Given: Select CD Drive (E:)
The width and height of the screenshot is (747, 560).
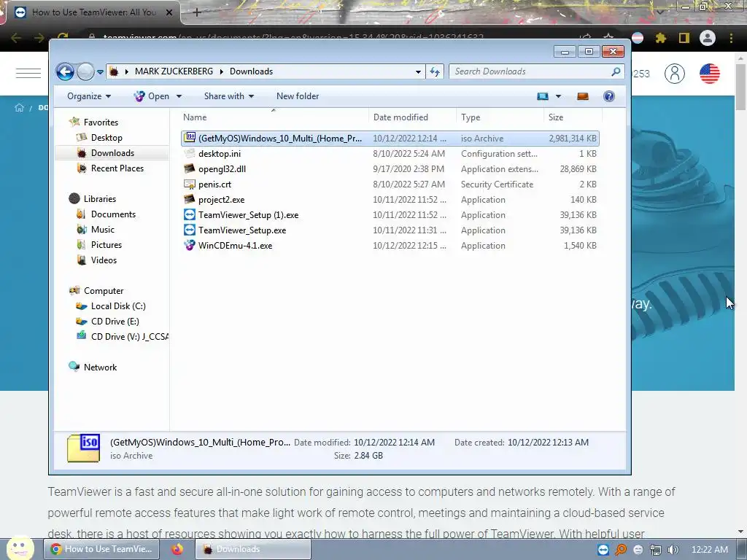Looking at the screenshot, I should tap(115, 322).
